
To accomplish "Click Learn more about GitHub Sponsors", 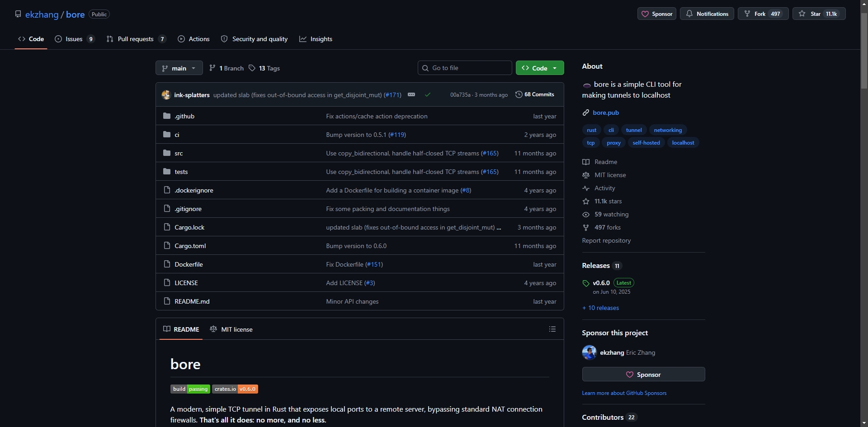I will tap(624, 393).
